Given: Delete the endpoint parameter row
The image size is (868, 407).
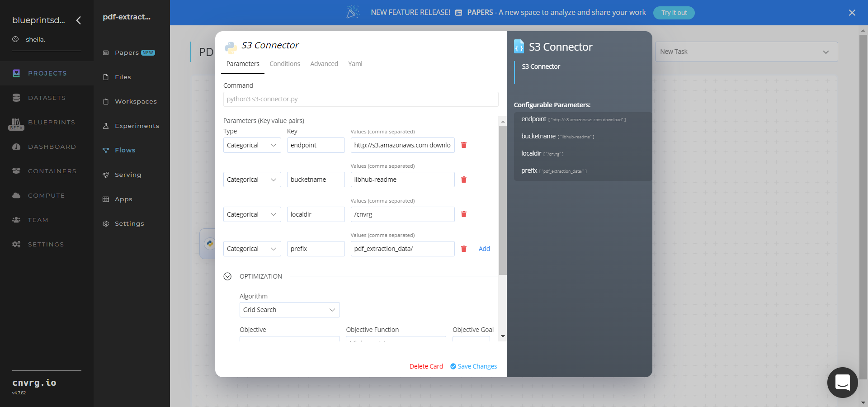Looking at the screenshot, I should [x=463, y=145].
